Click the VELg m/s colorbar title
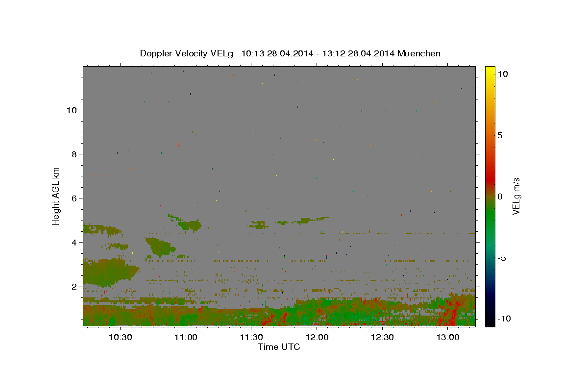The width and height of the screenshot is (588, 392). pos(516,196)
